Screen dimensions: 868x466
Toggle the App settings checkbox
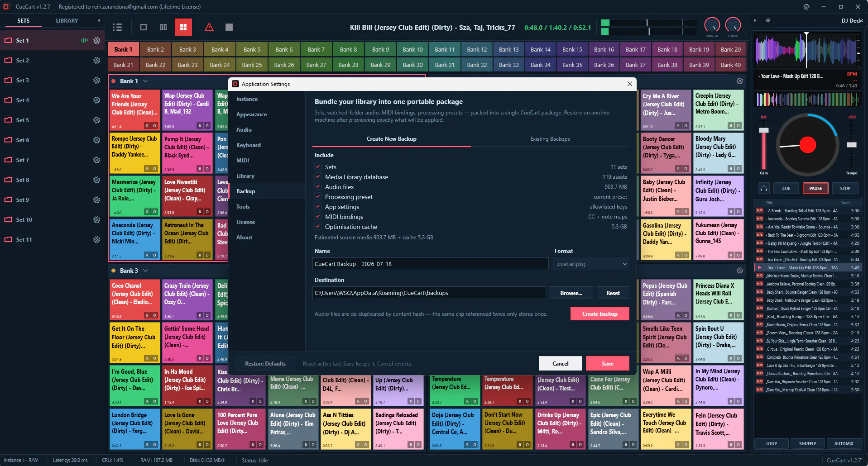[318, 207]
